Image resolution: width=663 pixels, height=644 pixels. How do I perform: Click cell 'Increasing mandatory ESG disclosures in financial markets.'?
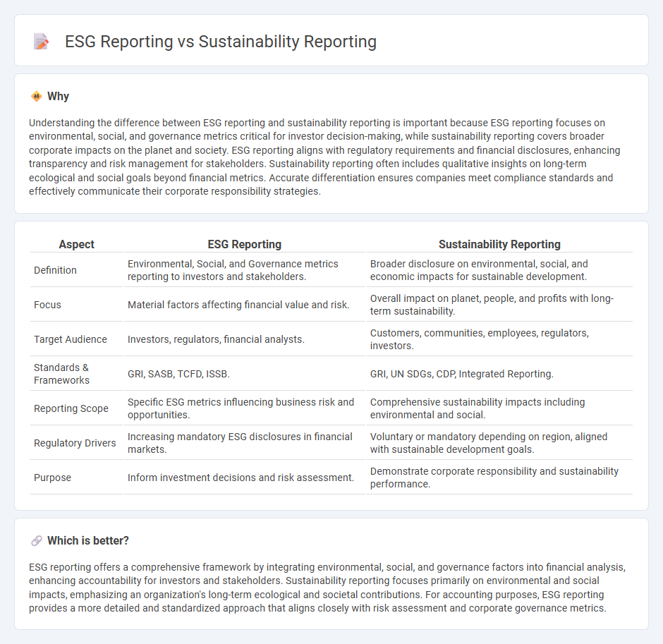241,443
